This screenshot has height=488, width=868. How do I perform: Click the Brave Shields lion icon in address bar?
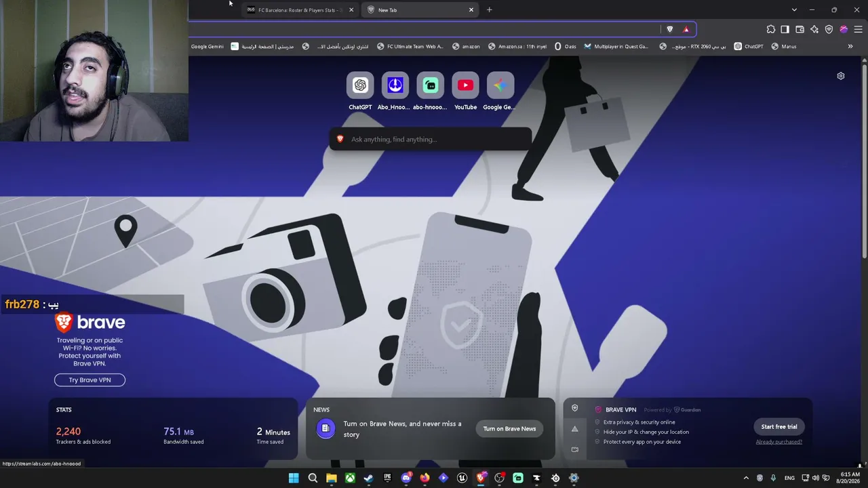670,29
